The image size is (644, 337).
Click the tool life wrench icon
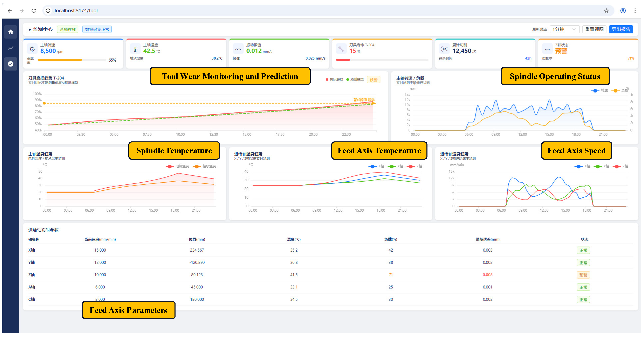(x=341, y=49)
